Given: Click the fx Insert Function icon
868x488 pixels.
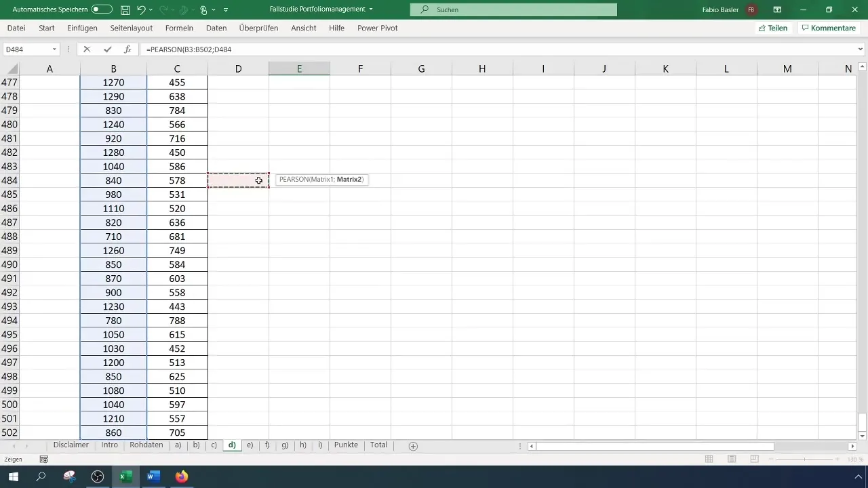Looking at the screenshot, I should pyautogui.click(x=127, y=49).
